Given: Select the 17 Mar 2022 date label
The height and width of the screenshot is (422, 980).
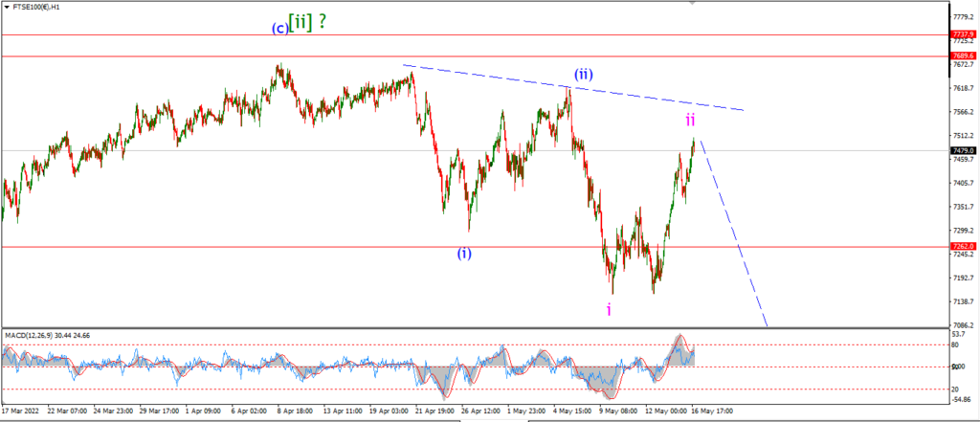Looking at the screenshot, I should point(18,412).
